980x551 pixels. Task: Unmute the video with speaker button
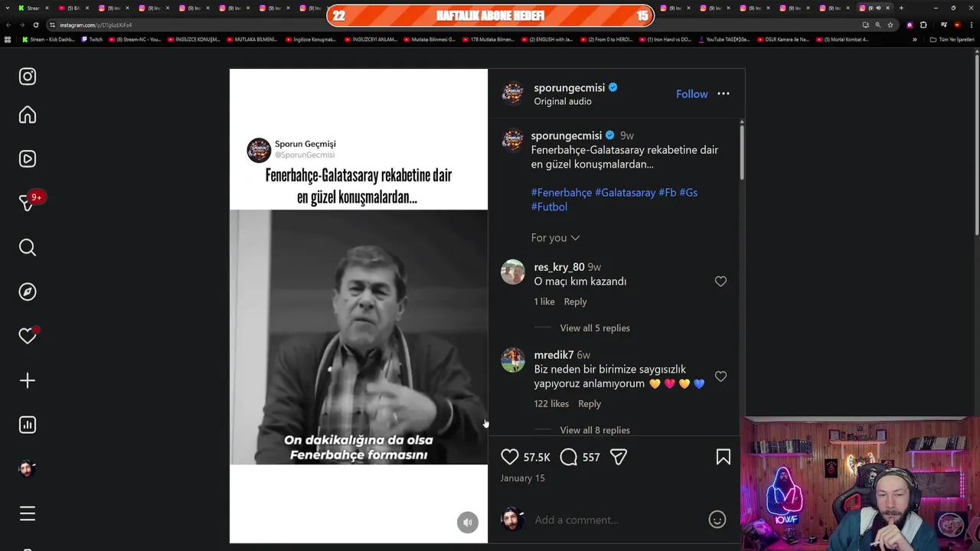(x=468, y=523)
